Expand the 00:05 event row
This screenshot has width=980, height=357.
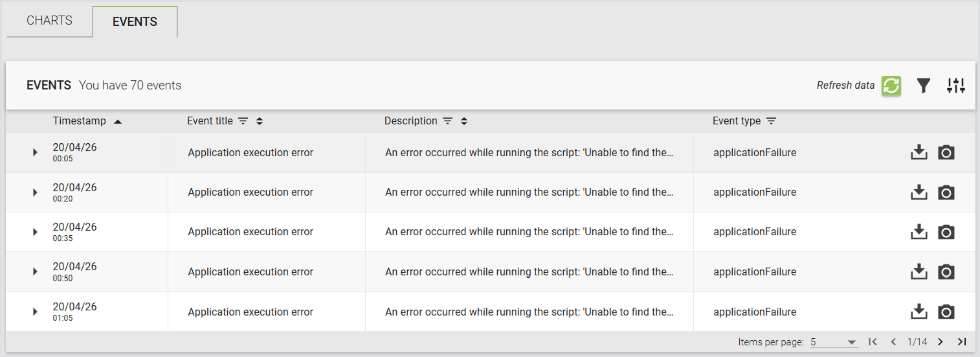(35, 153)
